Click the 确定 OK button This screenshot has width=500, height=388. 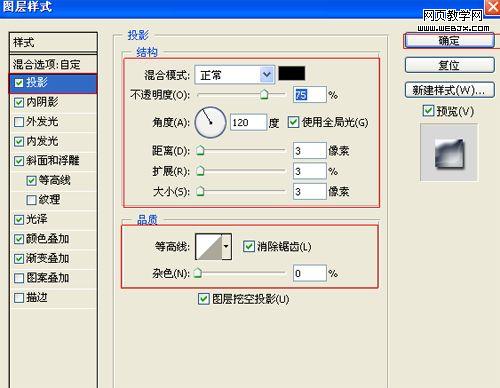(449, 41)
